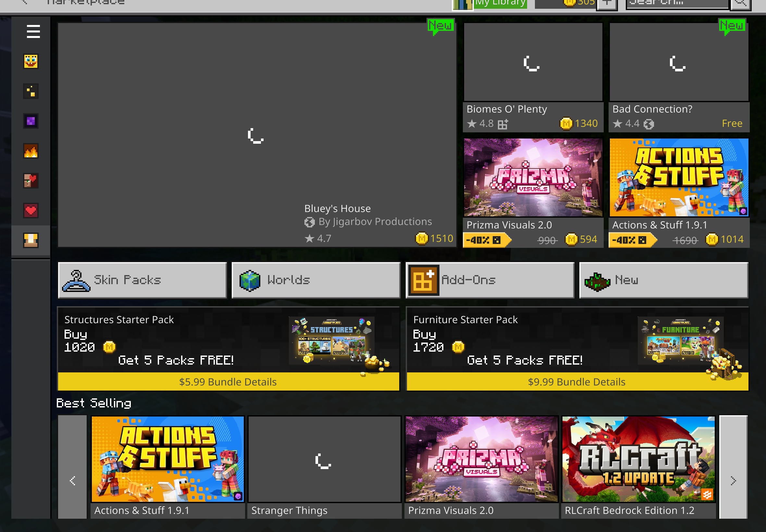Open RLCraft Bedrock Edition 1.2 thumbnail

pos(638,459)
